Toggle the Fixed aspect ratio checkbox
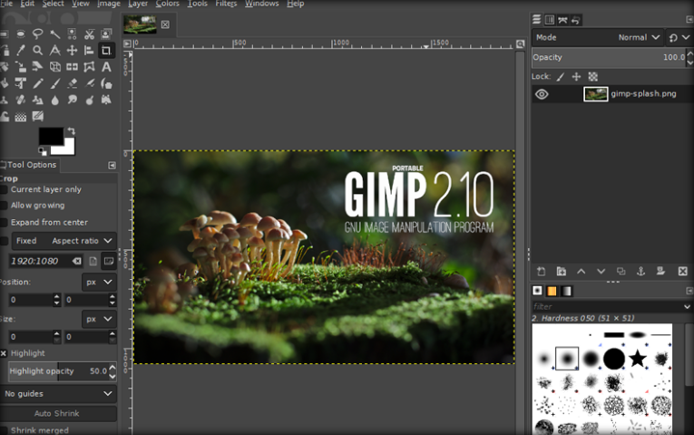Screen dimensions: 694x435 point(4,241)
